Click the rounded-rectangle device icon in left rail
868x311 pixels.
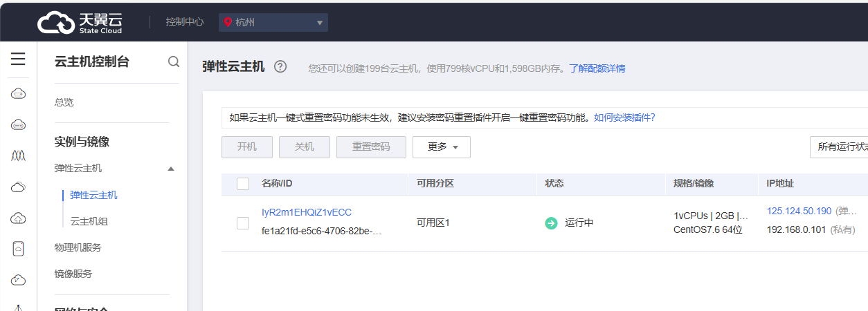coord(19,249)
